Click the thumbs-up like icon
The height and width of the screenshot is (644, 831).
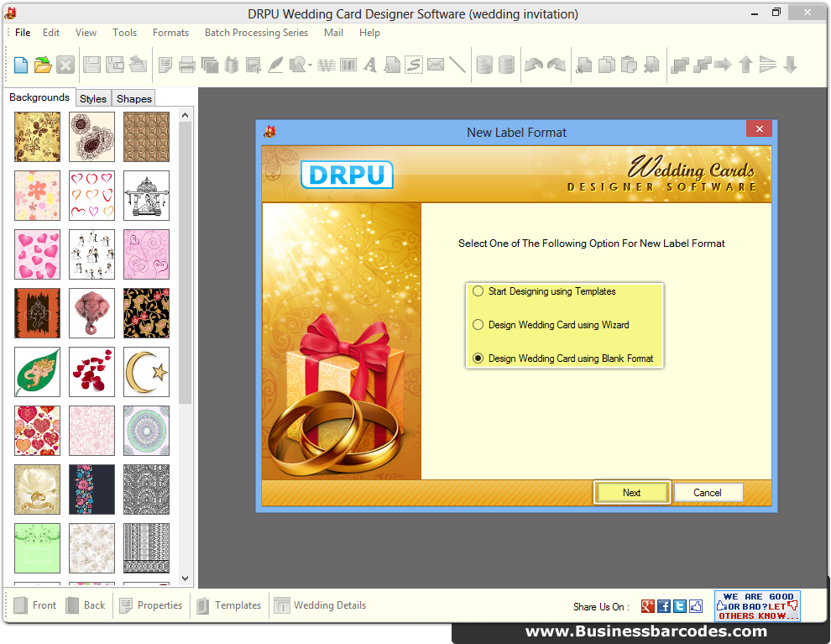(696, 606)
